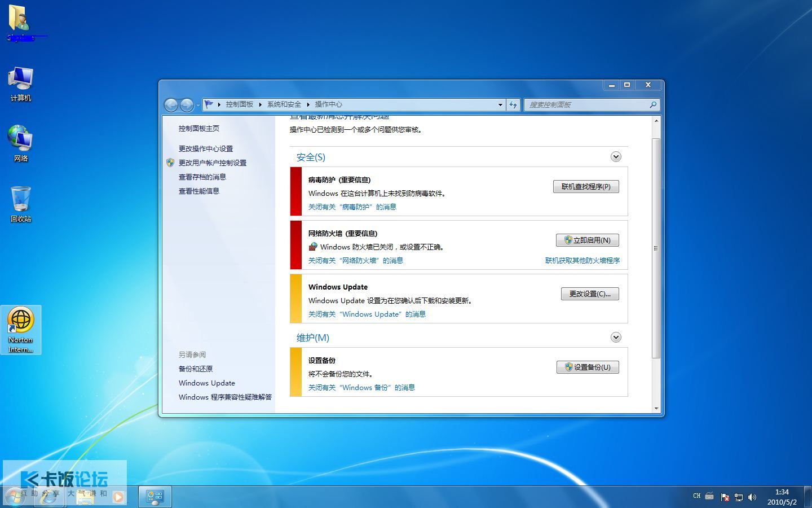Open the Network (网络) desktop icon
Viewport: 812px width, 508px height.
pyautogui.click(x=21, y=143)
